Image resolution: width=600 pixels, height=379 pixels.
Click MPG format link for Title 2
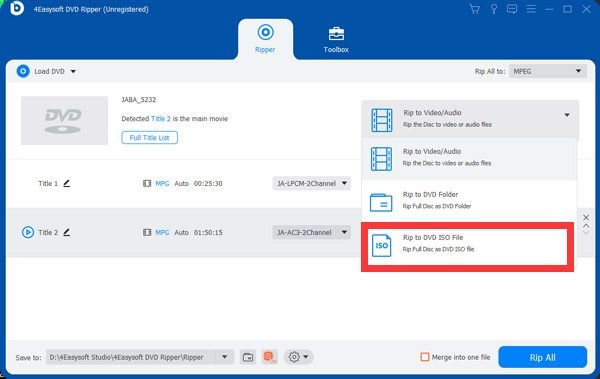click(162, 232)
